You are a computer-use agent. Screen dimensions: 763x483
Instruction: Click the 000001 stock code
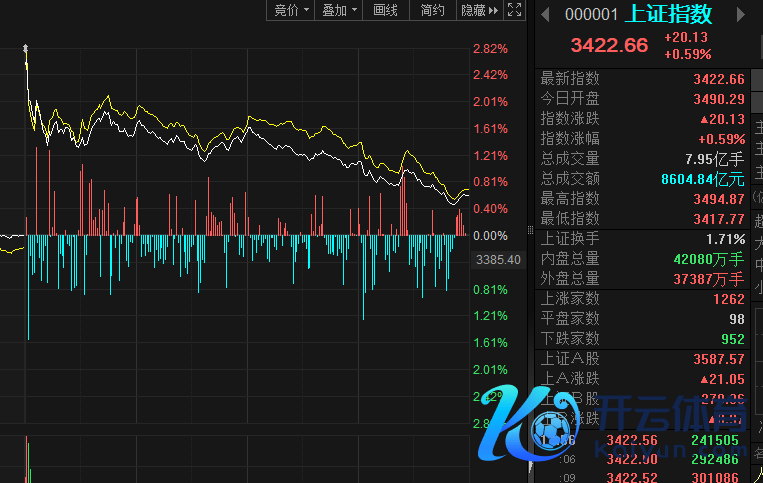[x=590, y=14]
